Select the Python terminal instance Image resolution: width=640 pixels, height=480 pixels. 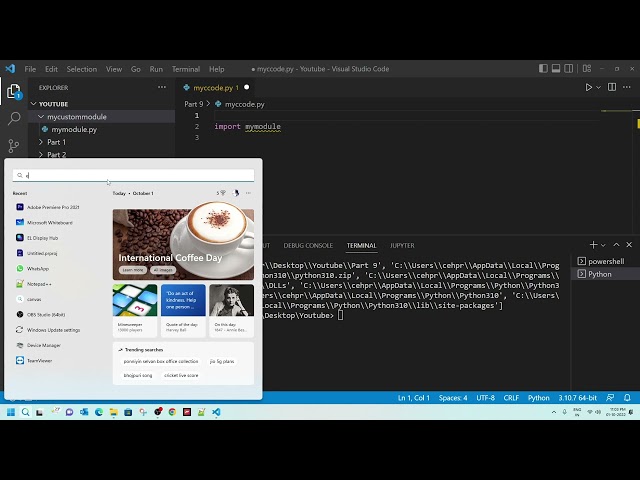coord(606,274)
